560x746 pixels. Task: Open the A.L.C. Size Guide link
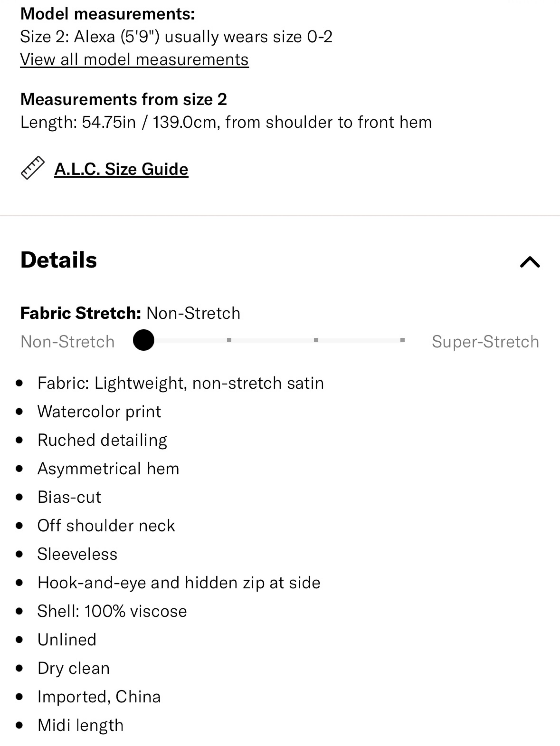pos(121,169)
